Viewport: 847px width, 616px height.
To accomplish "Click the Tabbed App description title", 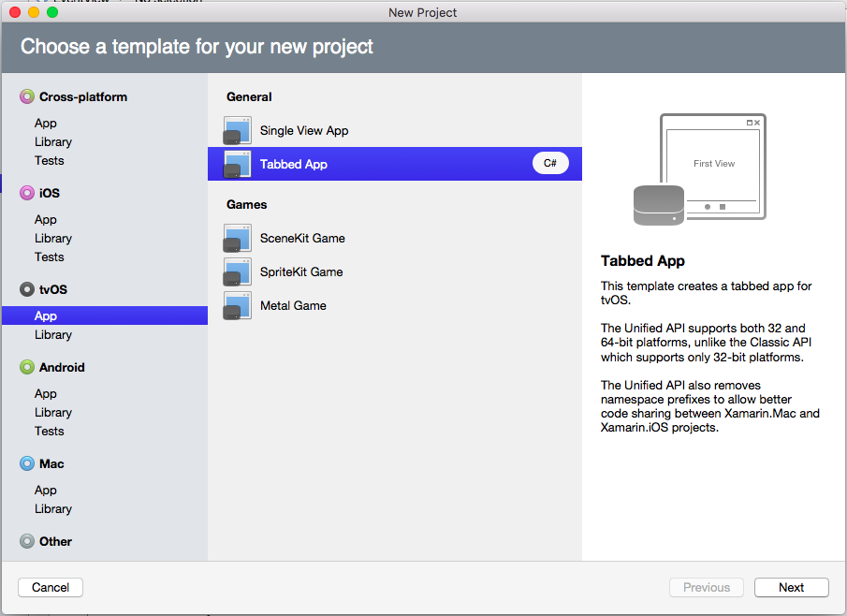I will point(643,260).
